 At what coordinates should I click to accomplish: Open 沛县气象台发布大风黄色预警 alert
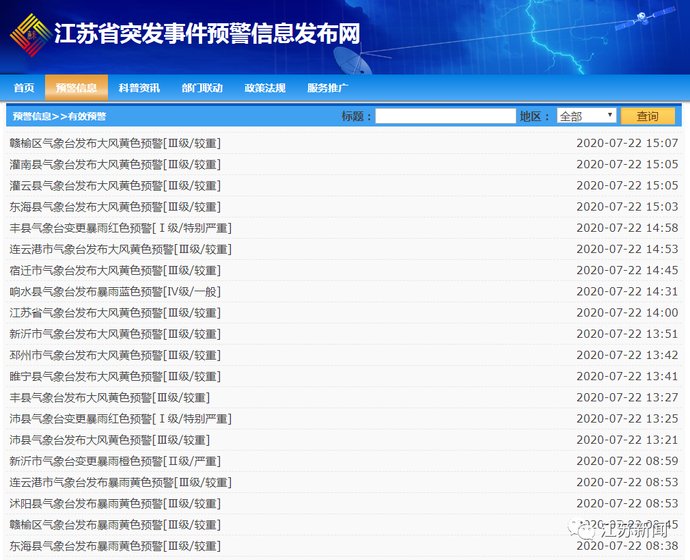[x=110, y=439]
